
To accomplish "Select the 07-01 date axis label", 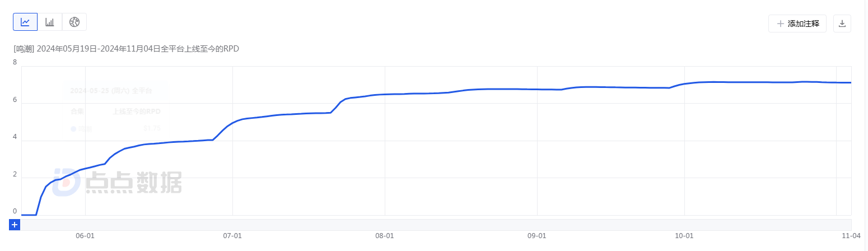I will tap(232, 236).
